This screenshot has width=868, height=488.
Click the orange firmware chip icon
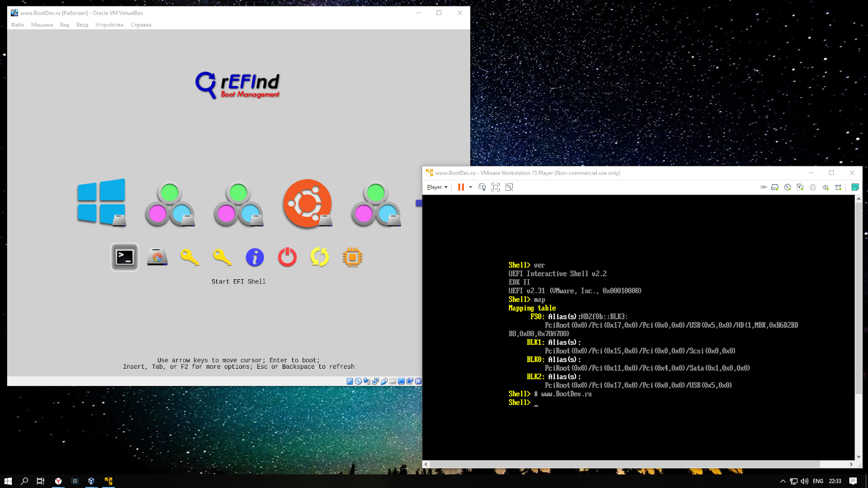coord(353,257)
